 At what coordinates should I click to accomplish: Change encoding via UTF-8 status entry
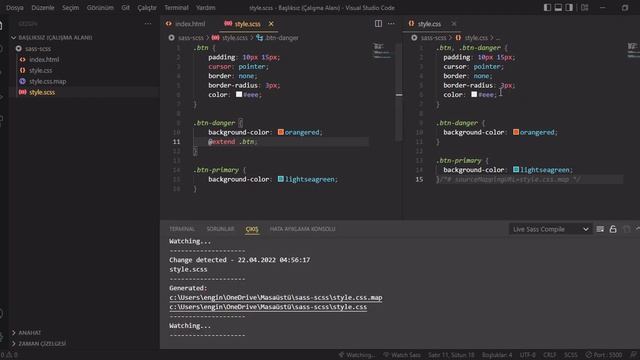tap(527, 355)
